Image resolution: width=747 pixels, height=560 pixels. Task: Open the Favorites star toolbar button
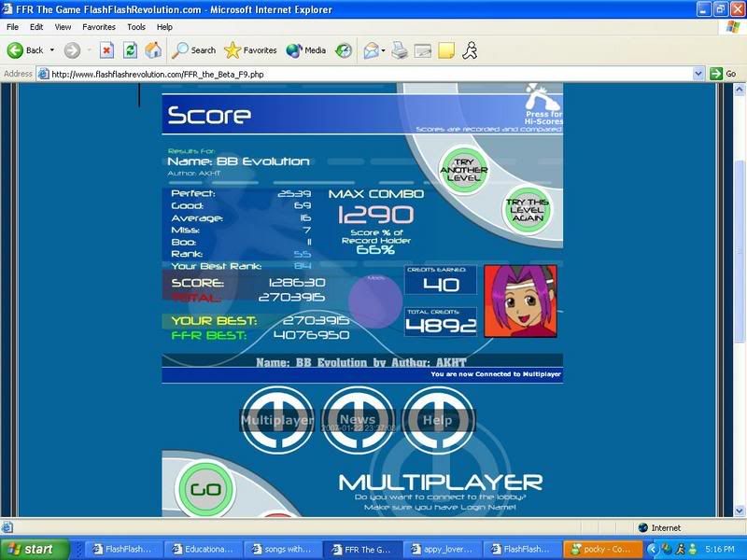tap(250, 50)
